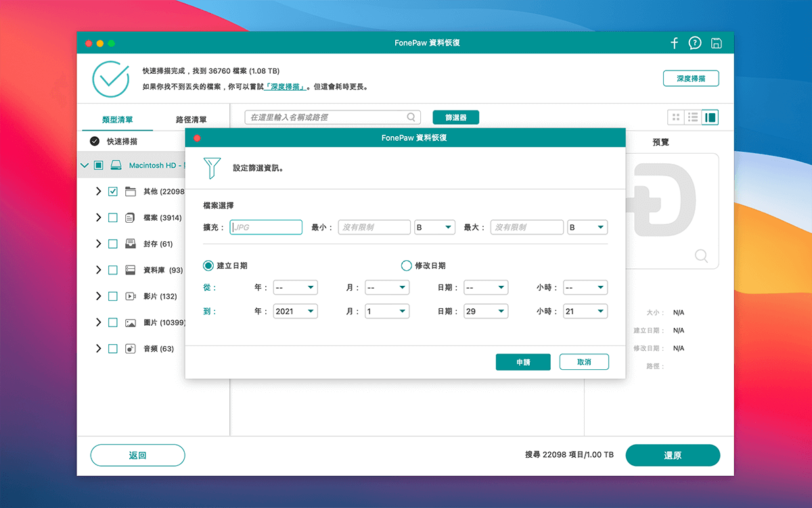The width and height of the screenshot is (812, 508).
Task: Open the 到 month dropdown showing 1
Action: pos(386,312)
